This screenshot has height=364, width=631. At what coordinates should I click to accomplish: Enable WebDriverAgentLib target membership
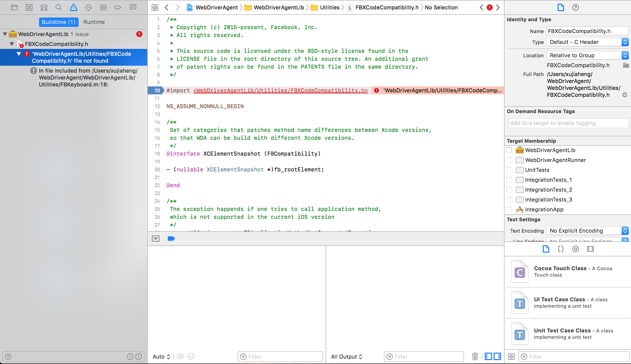click(509, 150)
